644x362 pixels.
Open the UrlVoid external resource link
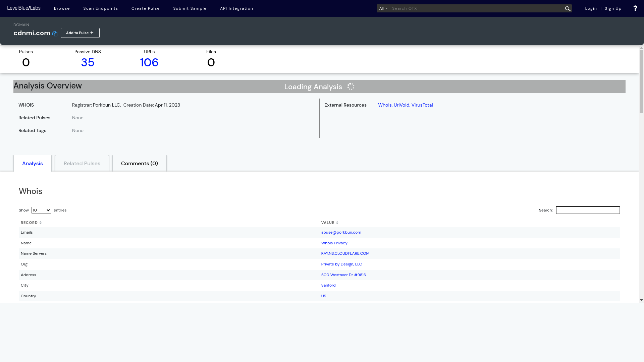[401, 105]
